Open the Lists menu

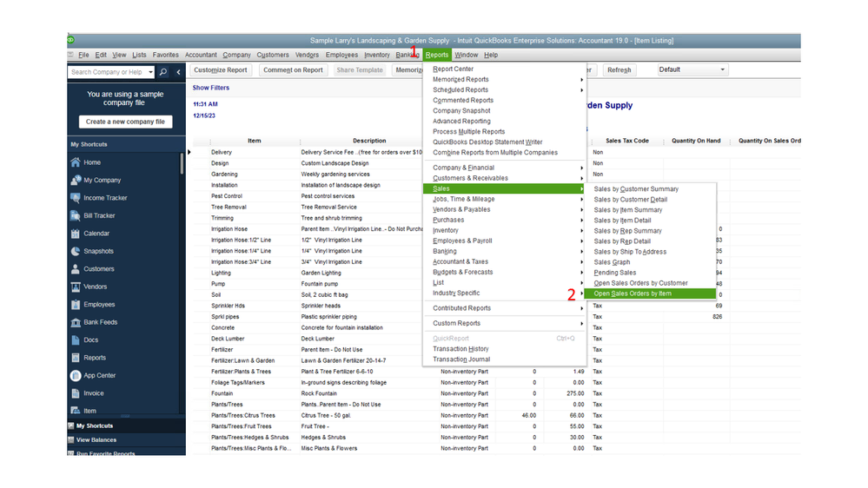click(139, 55)
